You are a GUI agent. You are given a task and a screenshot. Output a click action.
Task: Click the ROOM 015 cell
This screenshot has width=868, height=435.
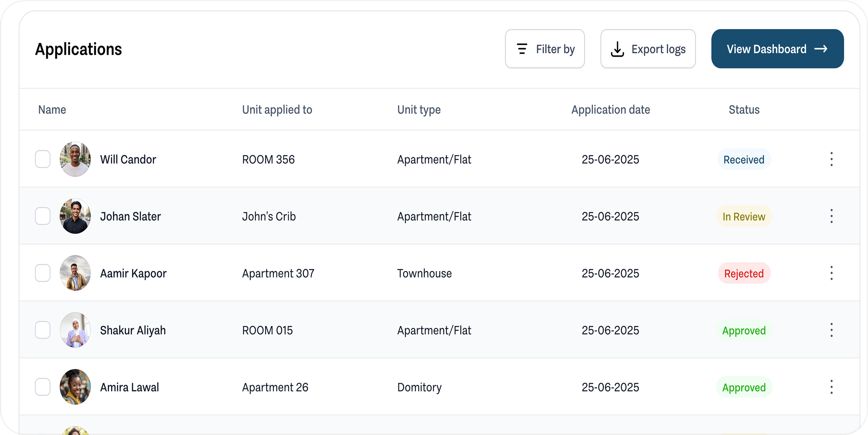267,331
